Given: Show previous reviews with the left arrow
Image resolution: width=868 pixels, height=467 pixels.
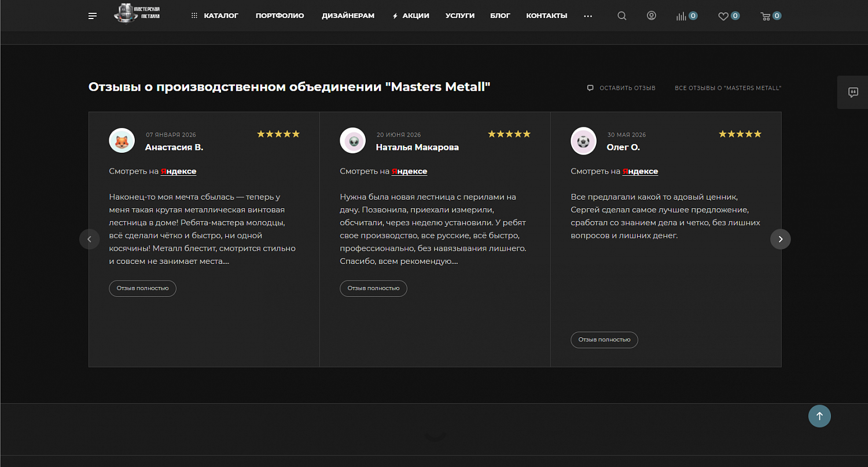Looking at the screenshot, I should (x=90, y=239).
